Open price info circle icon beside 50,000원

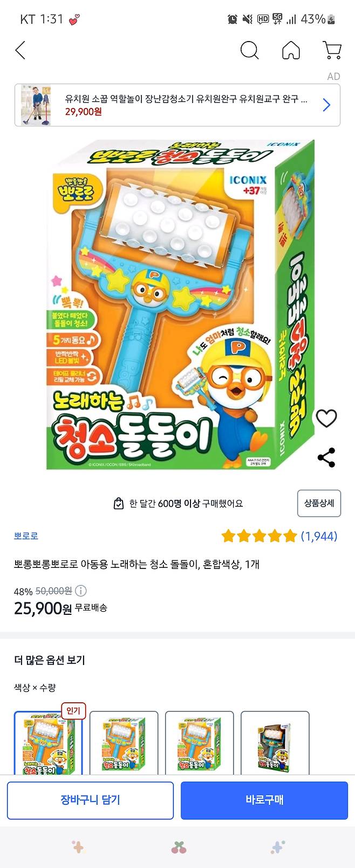pyautogui.click(x=81, y=591)
